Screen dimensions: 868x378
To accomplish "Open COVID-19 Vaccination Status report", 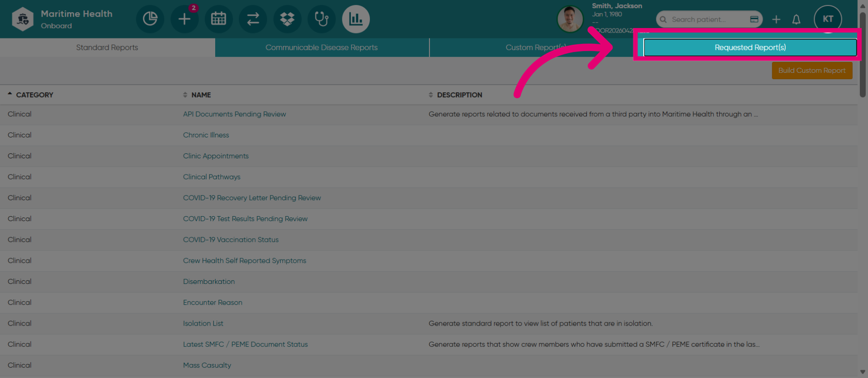I will 231,240.
